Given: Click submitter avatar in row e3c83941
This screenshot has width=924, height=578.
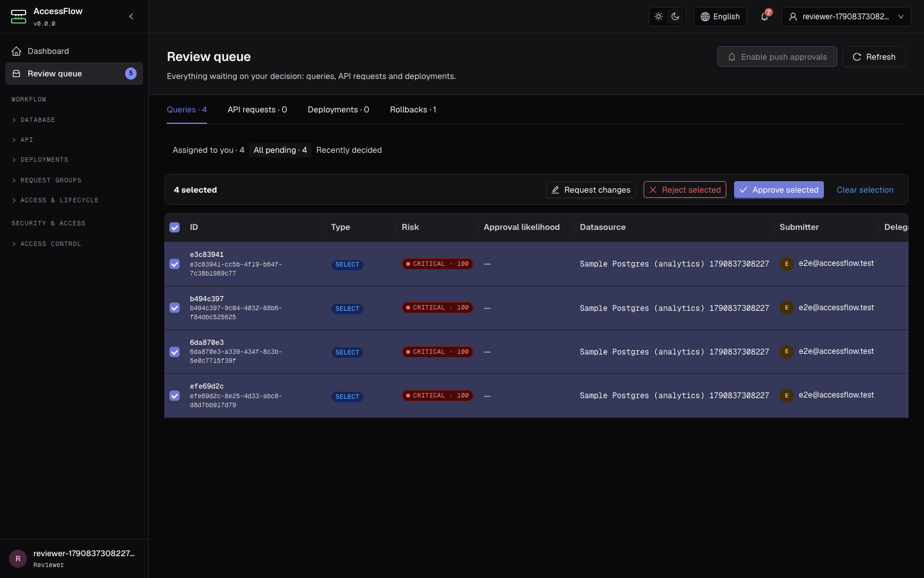Looking at the screenshot, I should pos(787,264).
